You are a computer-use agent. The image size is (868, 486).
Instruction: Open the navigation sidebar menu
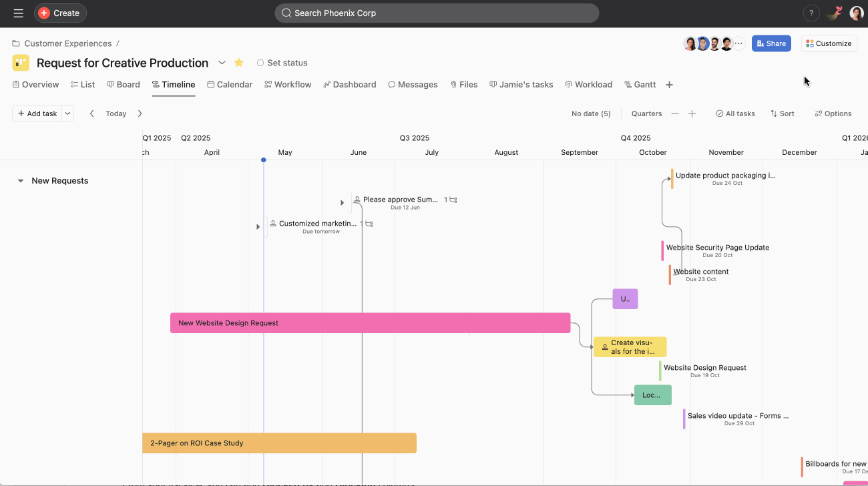click(19, 13)
